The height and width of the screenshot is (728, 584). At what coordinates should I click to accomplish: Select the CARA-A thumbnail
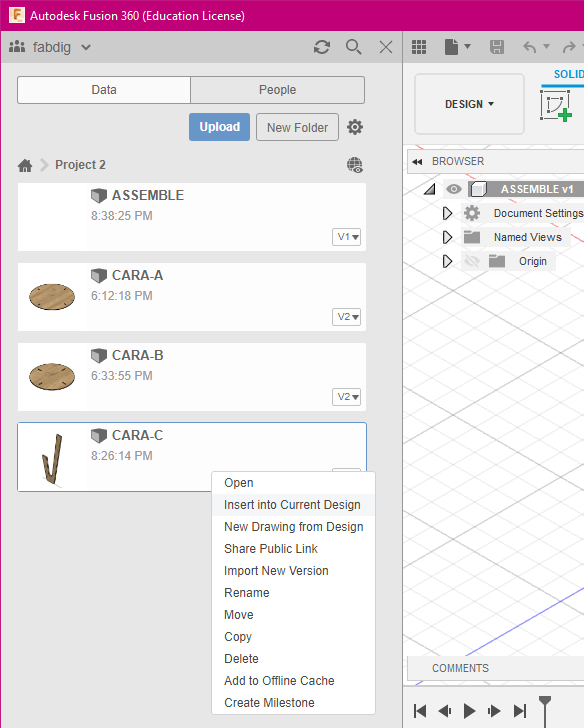click(x=52, y=297)
